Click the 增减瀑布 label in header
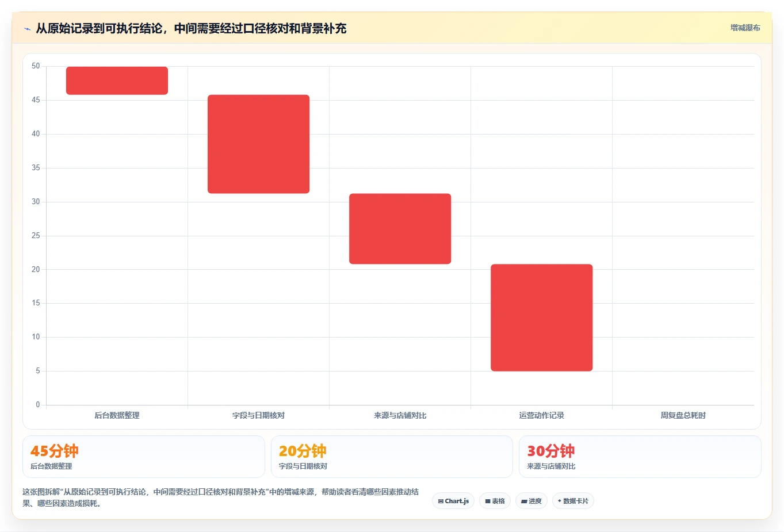This screenshot has height=532, width=784. [745, 28]
